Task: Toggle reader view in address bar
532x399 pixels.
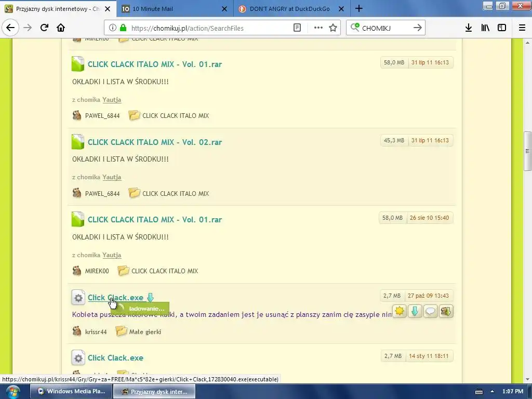Action: point(297,28)
